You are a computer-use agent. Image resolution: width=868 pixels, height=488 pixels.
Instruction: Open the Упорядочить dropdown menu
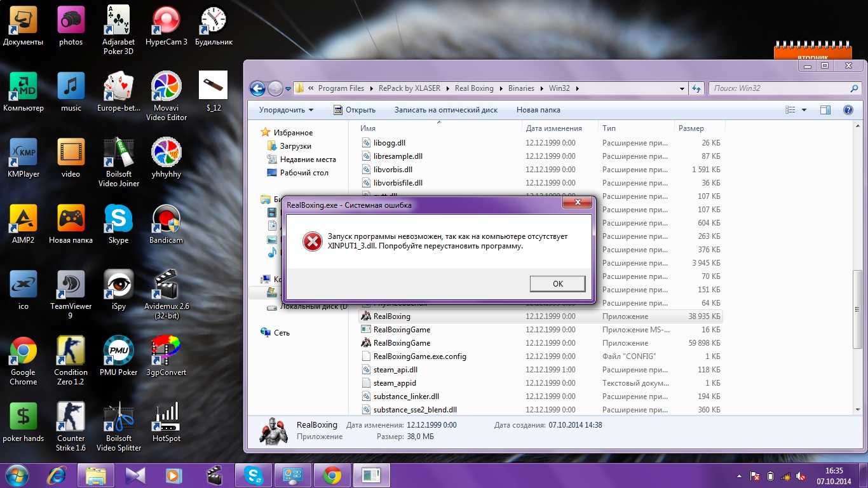(x=286, y=110)
